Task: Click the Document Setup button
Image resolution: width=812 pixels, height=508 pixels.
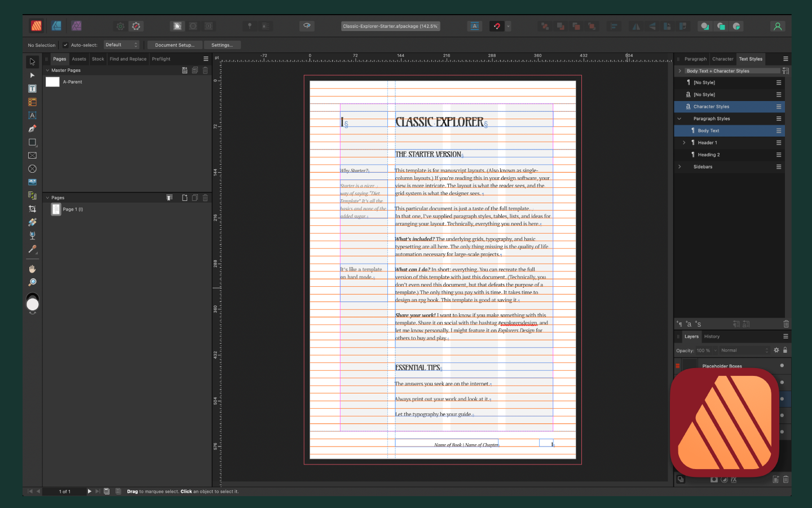Action: pyautogui.click(x=174, y=45)
